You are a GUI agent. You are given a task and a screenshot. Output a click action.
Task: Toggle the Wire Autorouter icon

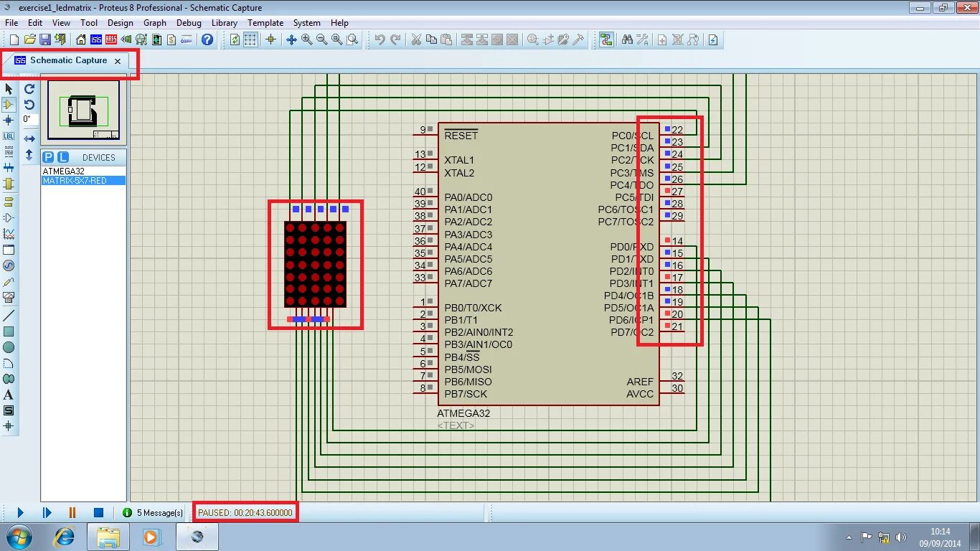pos(606,39)
